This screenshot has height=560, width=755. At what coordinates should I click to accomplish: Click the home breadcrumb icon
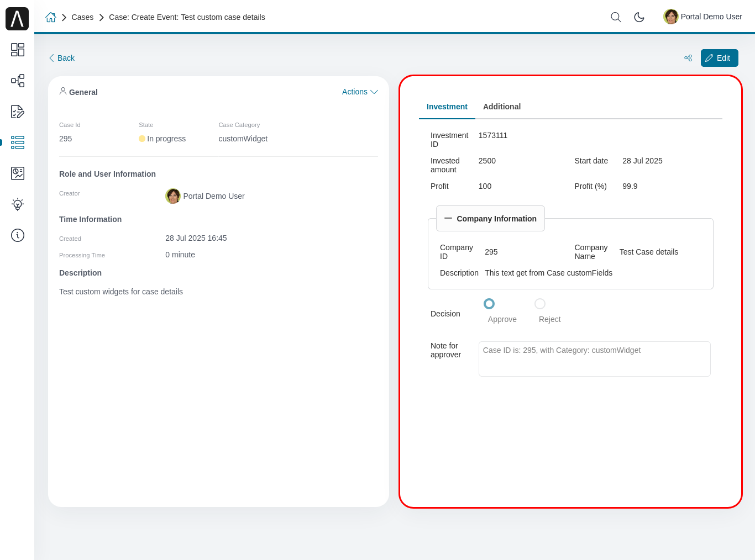[x=51, y=17]
